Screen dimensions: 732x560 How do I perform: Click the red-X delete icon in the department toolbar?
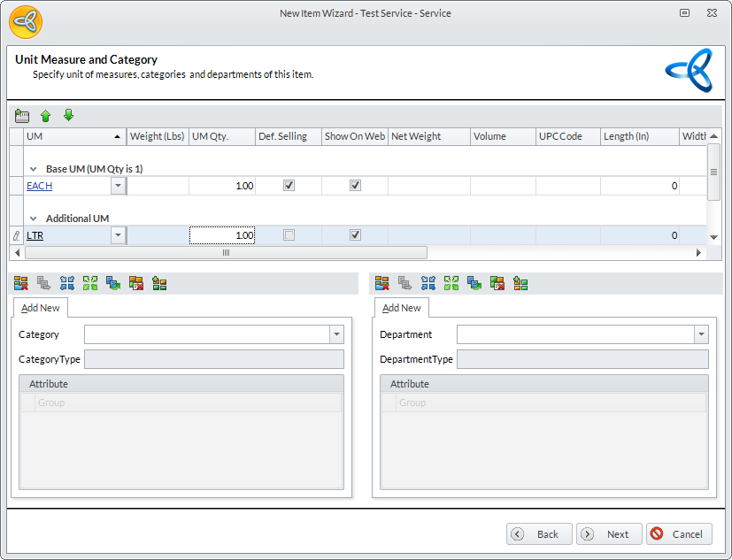(382, 283)
